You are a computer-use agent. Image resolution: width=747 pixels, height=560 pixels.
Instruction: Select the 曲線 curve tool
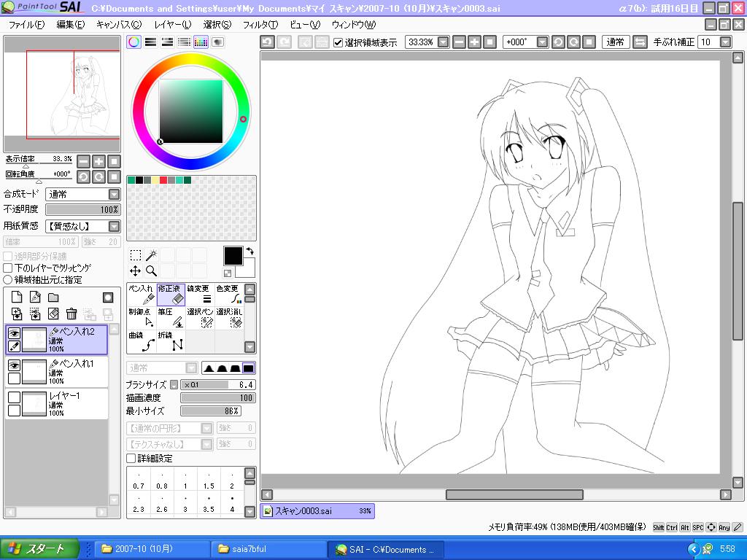(142, 341)
